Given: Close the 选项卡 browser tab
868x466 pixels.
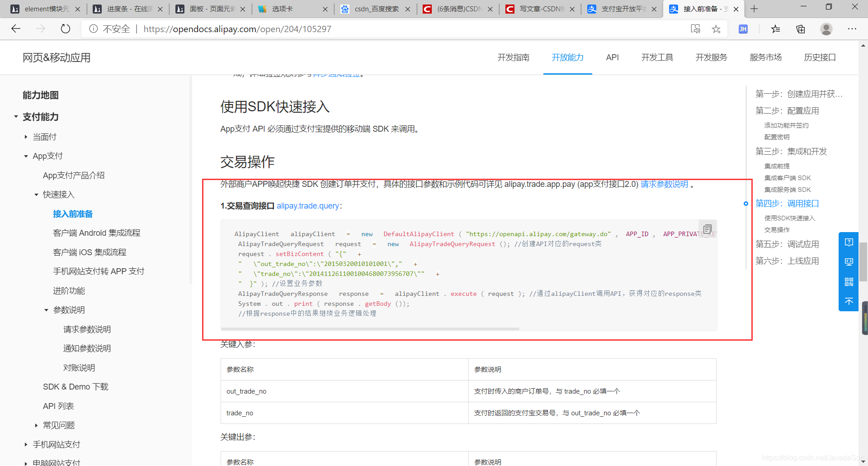Looking at the screenshot, I should point(326,9).
